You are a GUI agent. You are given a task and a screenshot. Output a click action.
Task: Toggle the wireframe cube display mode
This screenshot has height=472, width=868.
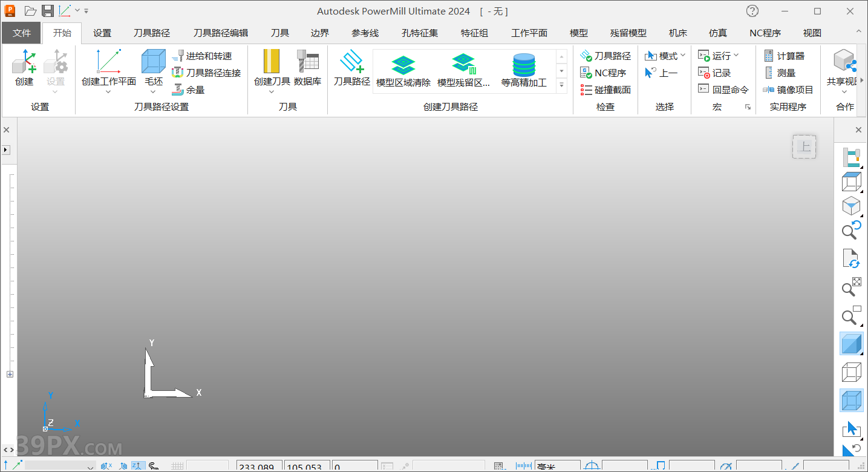click(852, 372)
